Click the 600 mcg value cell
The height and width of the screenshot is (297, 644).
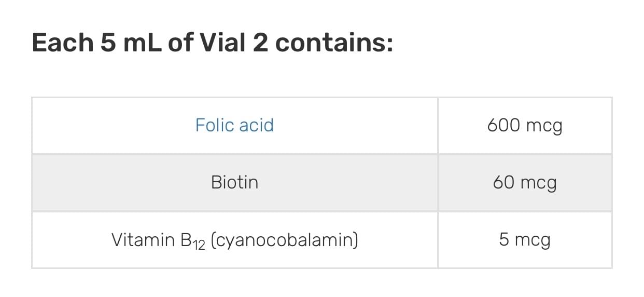(x=524, y=126)
